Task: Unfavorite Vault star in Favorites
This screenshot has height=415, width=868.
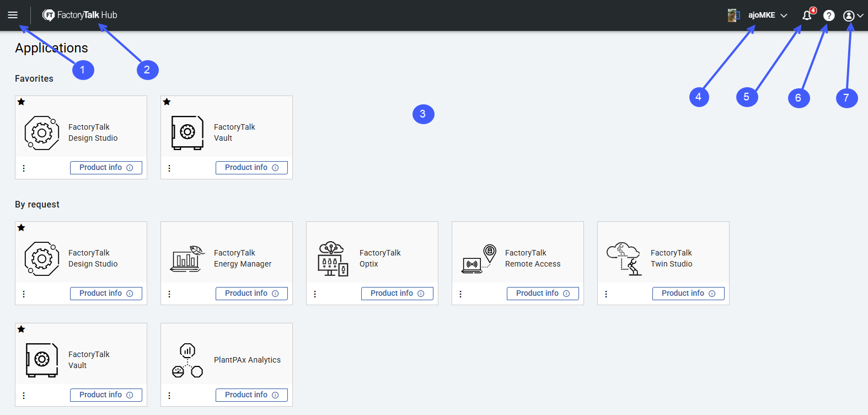Action: [x=167, y=102]
